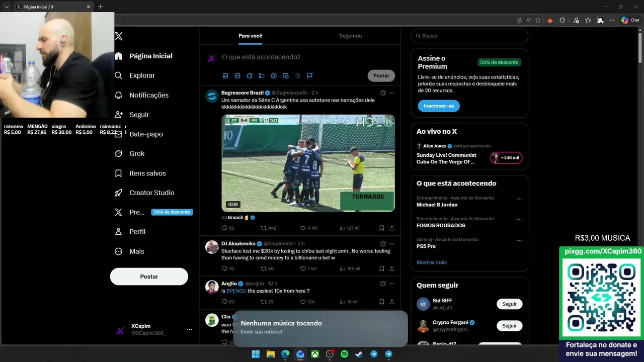Like the Anglio post

[307, 302]
